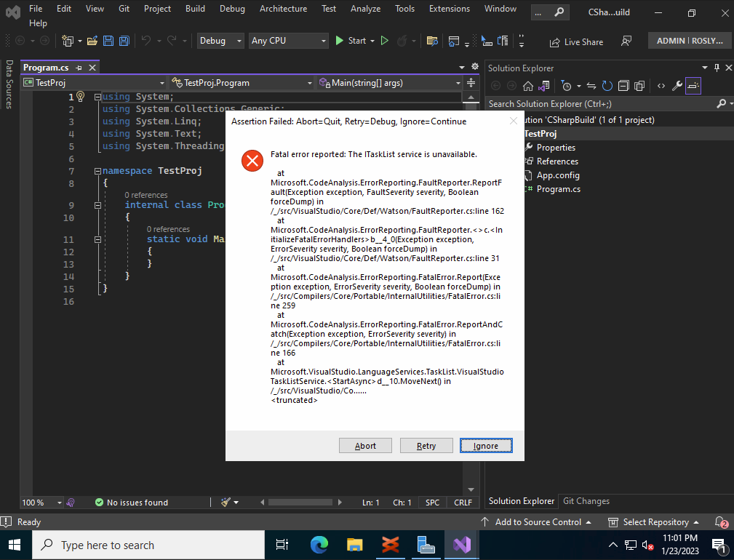Refresh Solution Explorer with circular arrow
The height and width of the screenshot is (560, 734).
point(607,86)
